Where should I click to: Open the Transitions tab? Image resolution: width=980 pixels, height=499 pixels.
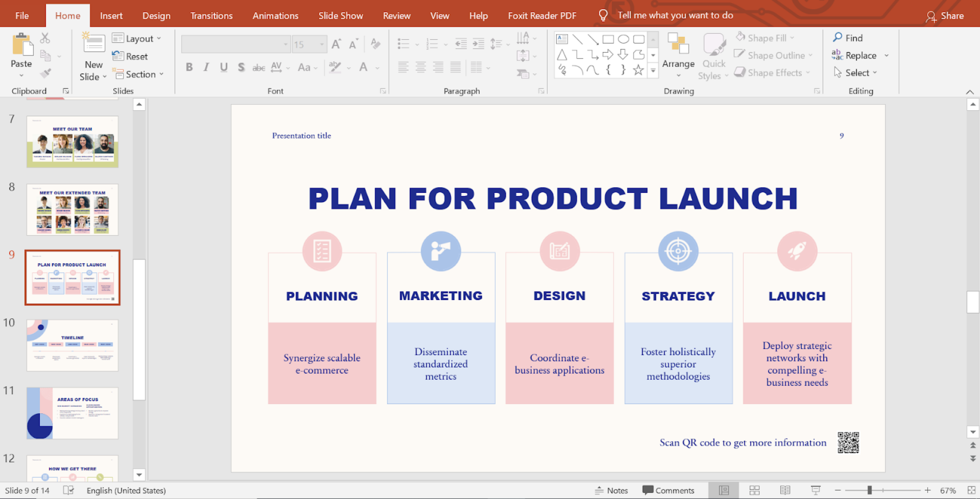[x=211, y=15]
